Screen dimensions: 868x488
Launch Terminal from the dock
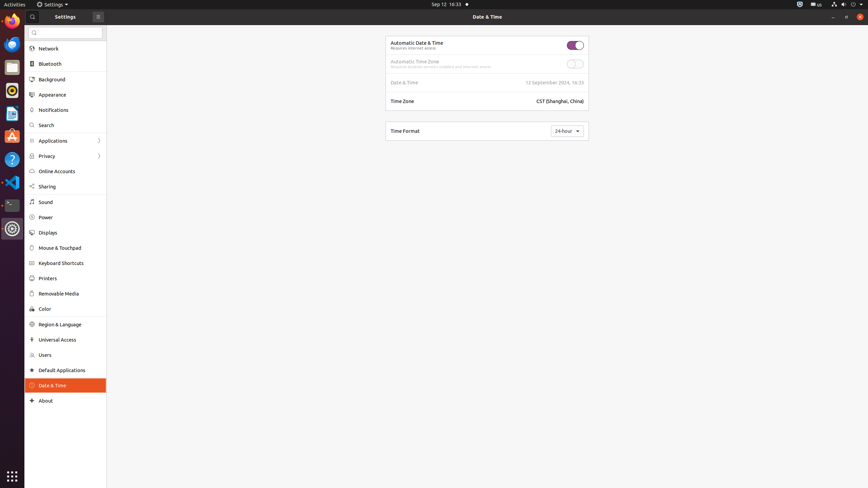pyautogui.click(x=12, y=206)
